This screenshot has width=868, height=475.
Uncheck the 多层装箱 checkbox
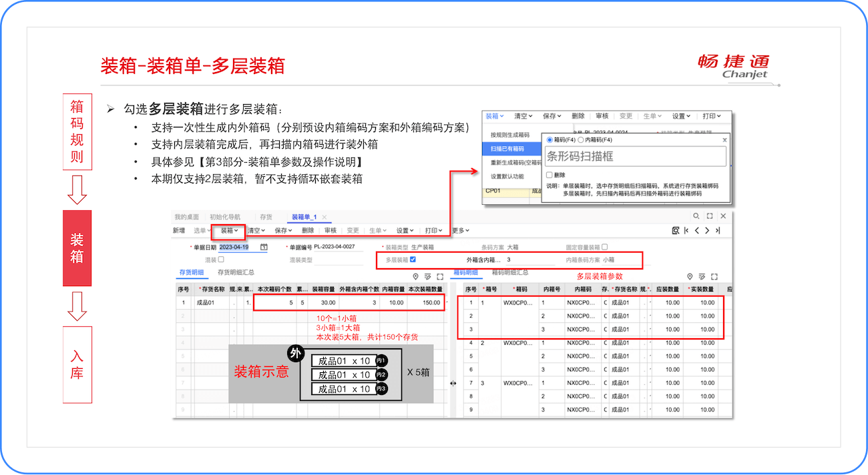(413, 260)
